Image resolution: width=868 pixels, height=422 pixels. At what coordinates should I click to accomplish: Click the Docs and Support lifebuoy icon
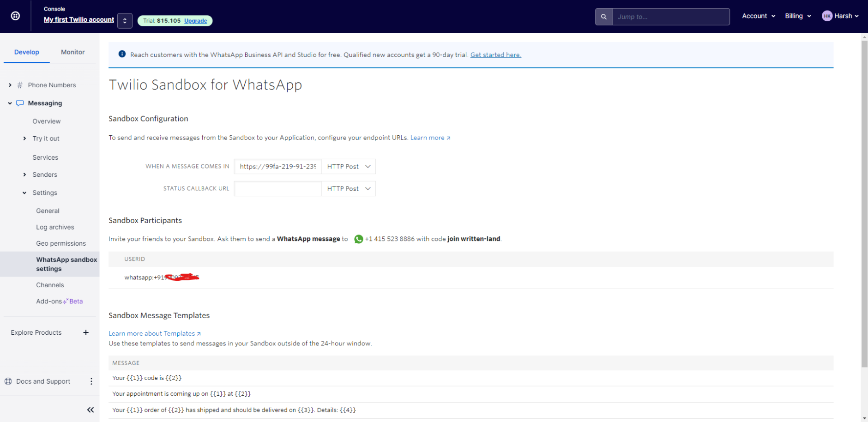(x=8, y=381)
